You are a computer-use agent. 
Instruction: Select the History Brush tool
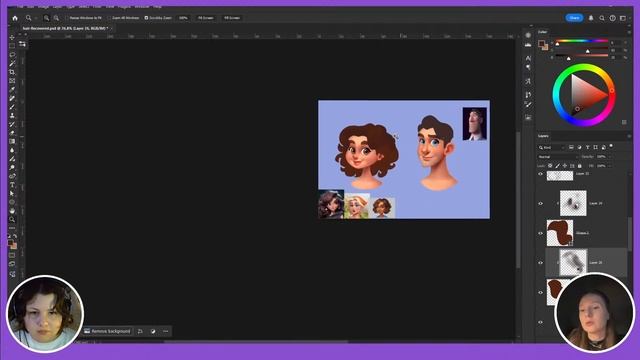[12, 124]
